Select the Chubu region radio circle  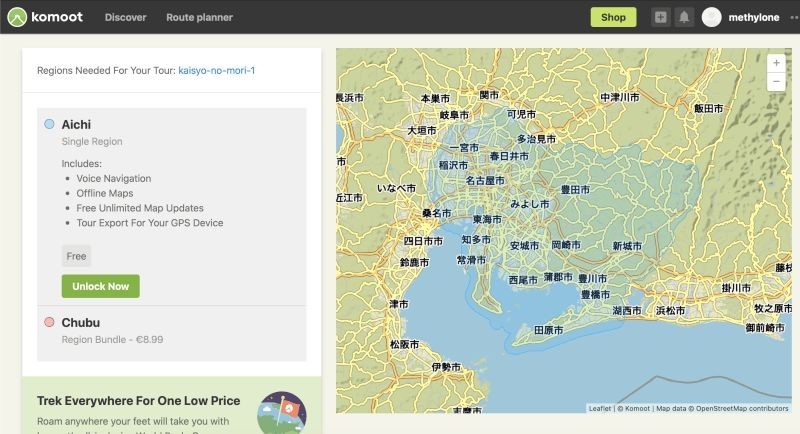pos(49,322)
